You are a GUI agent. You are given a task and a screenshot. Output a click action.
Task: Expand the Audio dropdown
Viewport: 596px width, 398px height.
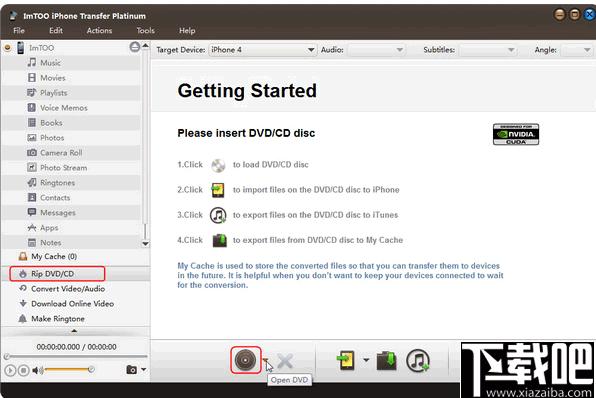376,50
